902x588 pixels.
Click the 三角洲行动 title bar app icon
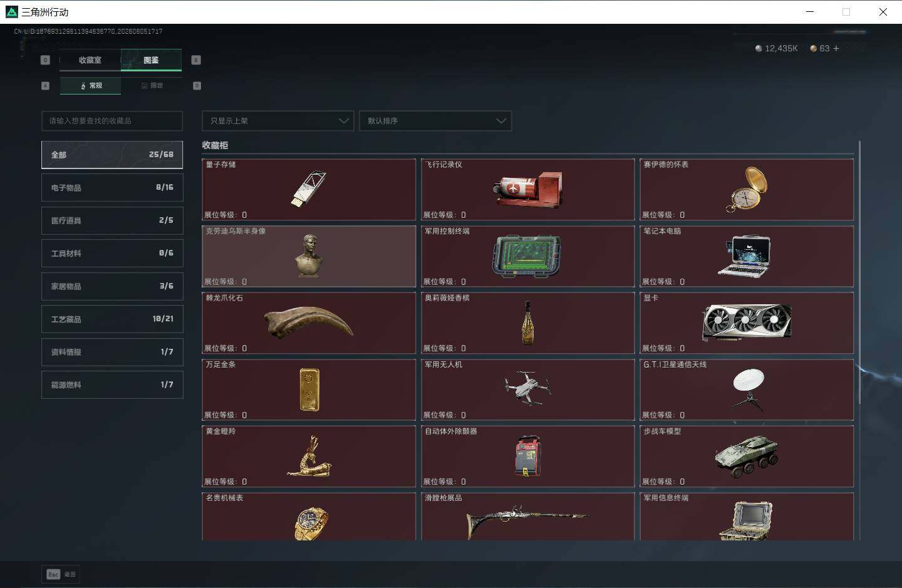12,12
